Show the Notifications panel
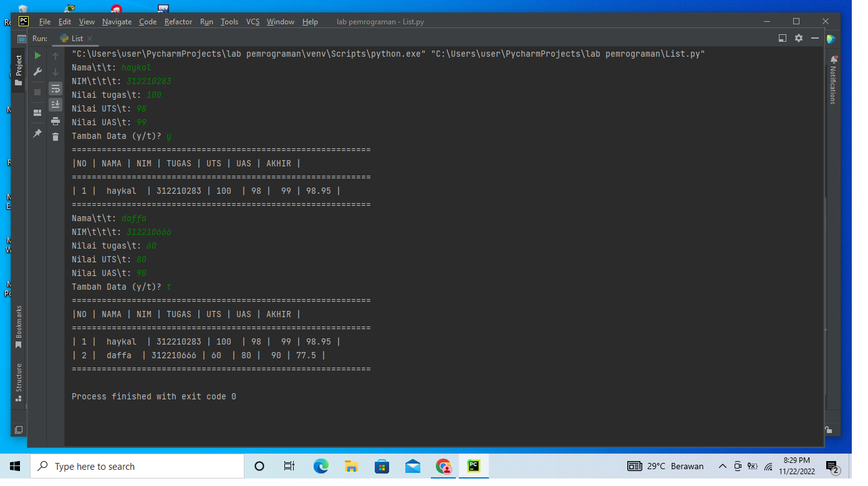 834,81
